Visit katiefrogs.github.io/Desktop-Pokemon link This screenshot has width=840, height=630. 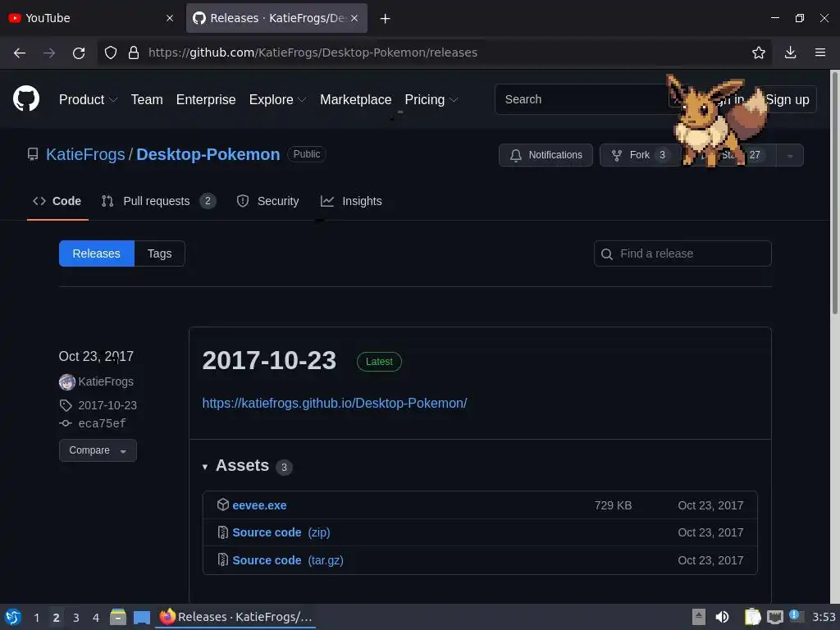click(x=335, y=403)
